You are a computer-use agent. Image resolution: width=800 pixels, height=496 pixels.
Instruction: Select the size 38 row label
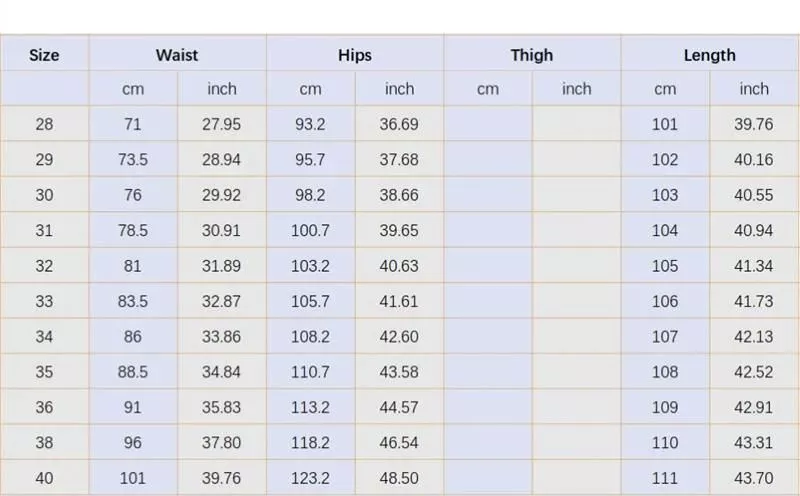(44, 443)
